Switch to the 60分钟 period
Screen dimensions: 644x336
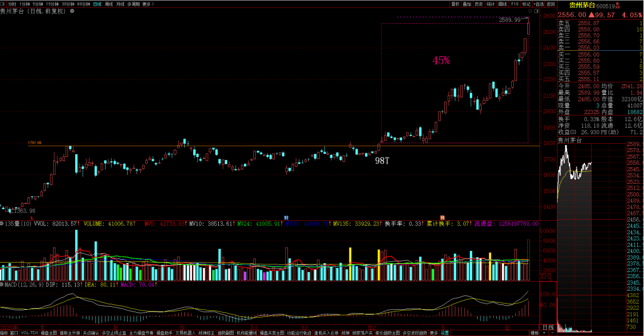click(83, 4)
